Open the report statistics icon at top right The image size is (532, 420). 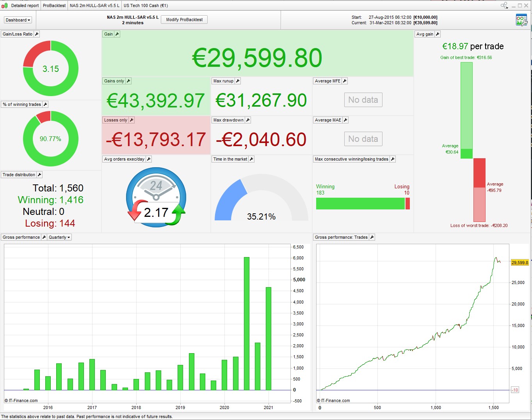tap(521, 20)
